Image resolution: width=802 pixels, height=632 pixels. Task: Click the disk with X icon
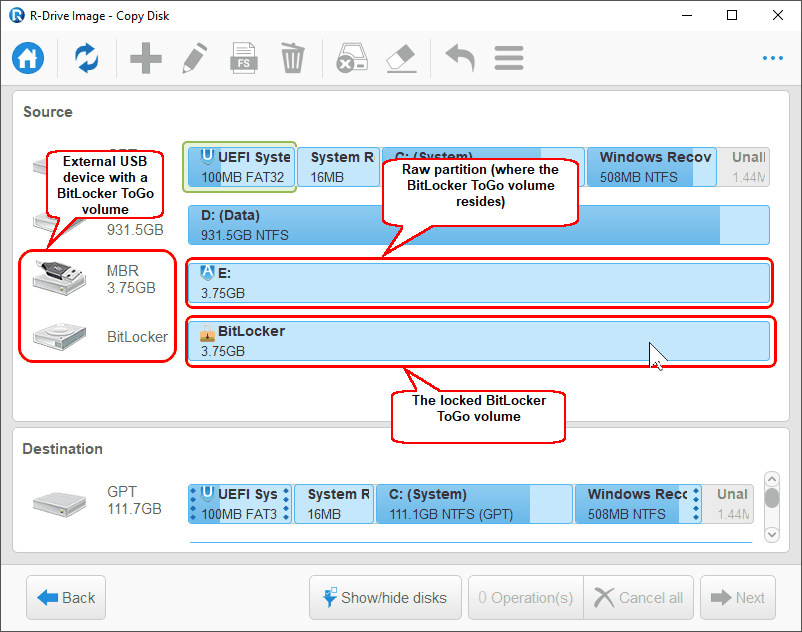pyautogui.click(x=352, y=58)
